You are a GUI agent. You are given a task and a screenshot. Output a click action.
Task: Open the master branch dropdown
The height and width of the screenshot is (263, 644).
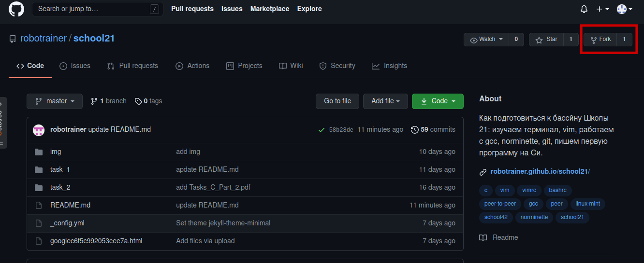coord(55,101)
